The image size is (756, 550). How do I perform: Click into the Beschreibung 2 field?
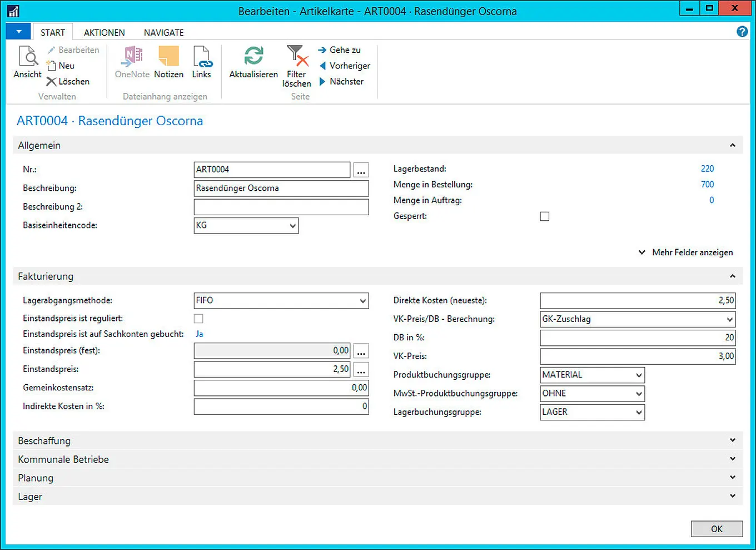tap(281, 207)
